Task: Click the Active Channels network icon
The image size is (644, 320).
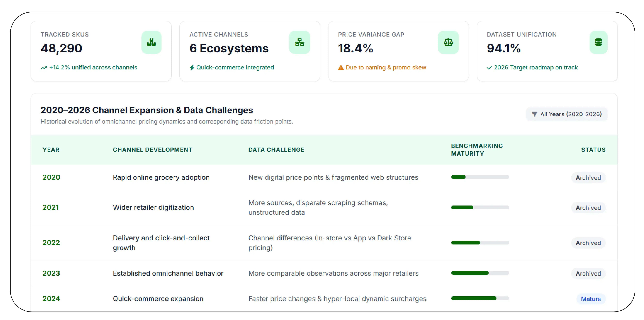Action: point(299,42)
